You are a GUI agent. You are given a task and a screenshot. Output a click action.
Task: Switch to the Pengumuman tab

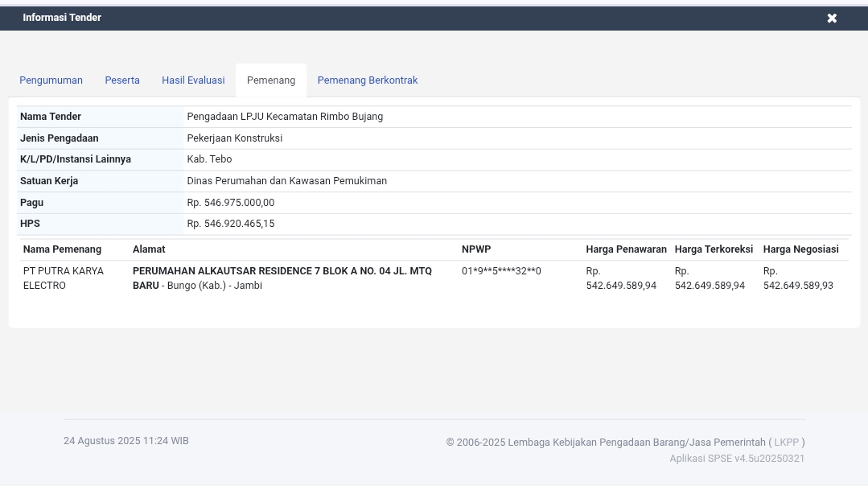coord(51,80)
